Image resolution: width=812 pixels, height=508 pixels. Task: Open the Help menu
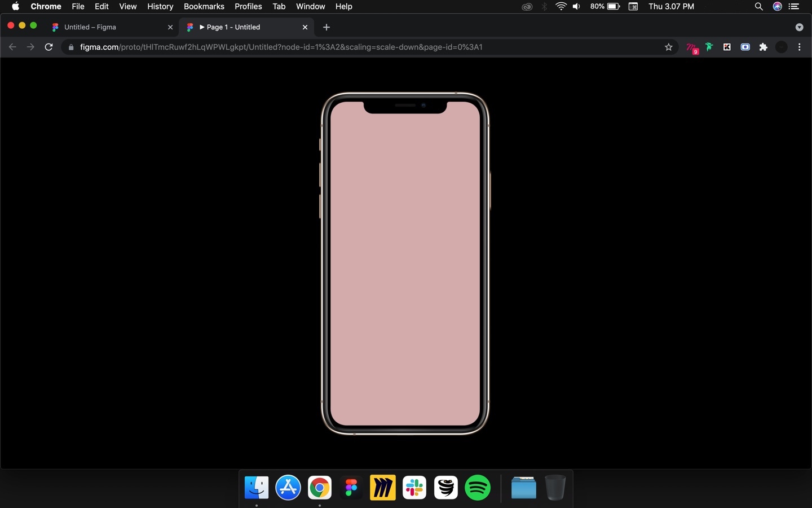coord(343,6)
